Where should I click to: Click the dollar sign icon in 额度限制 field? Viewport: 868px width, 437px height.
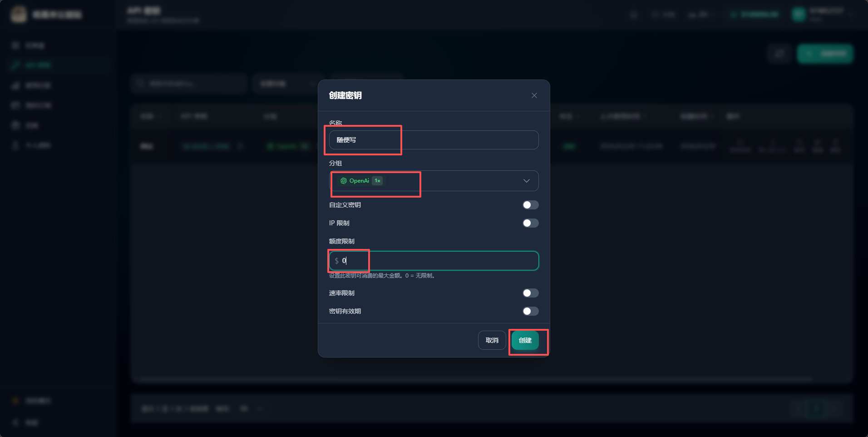336,261
